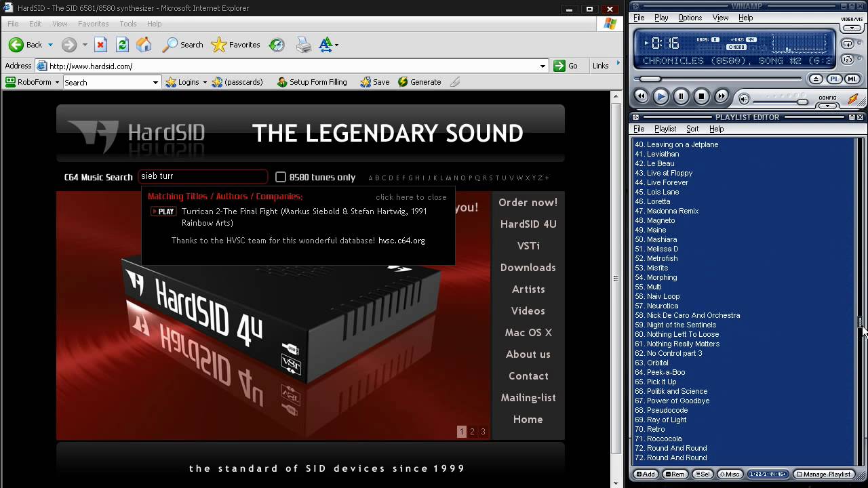Print the page with printer icon
The image size is (868, 488).
point(304,45)
